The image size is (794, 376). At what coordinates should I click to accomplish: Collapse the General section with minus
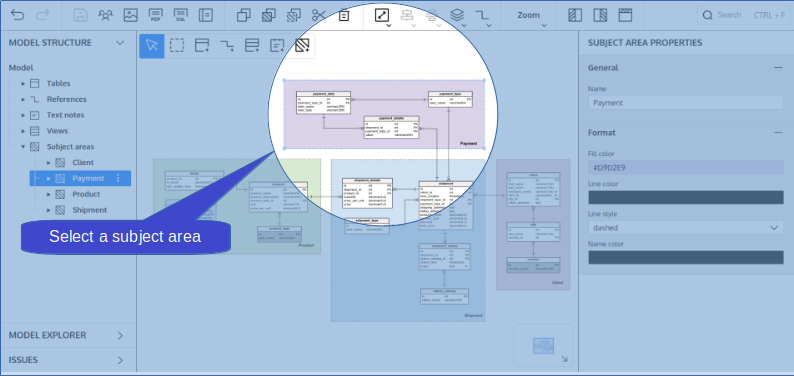[x=778, y=68]
